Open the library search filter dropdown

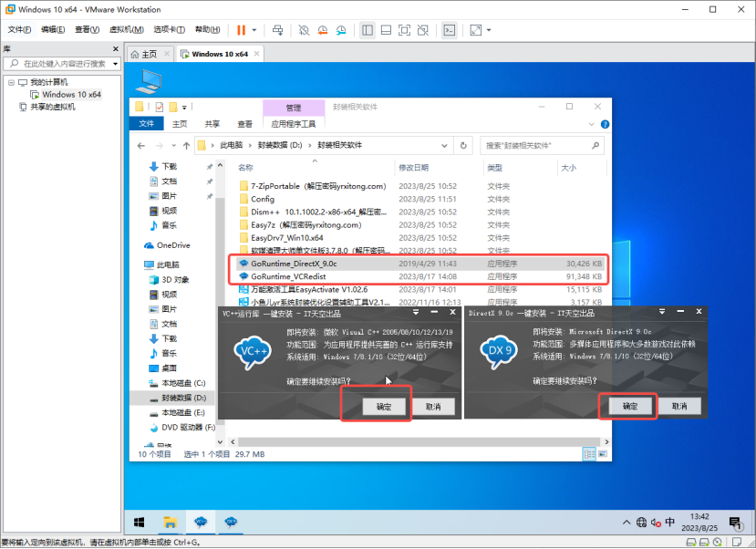(115, 64)
